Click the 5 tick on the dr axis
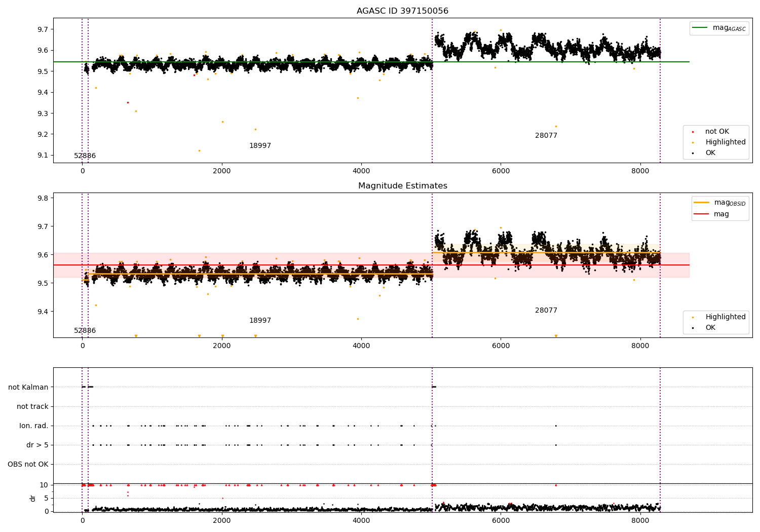The width and height of the screenshot is (760, 532). click(47, 498)
